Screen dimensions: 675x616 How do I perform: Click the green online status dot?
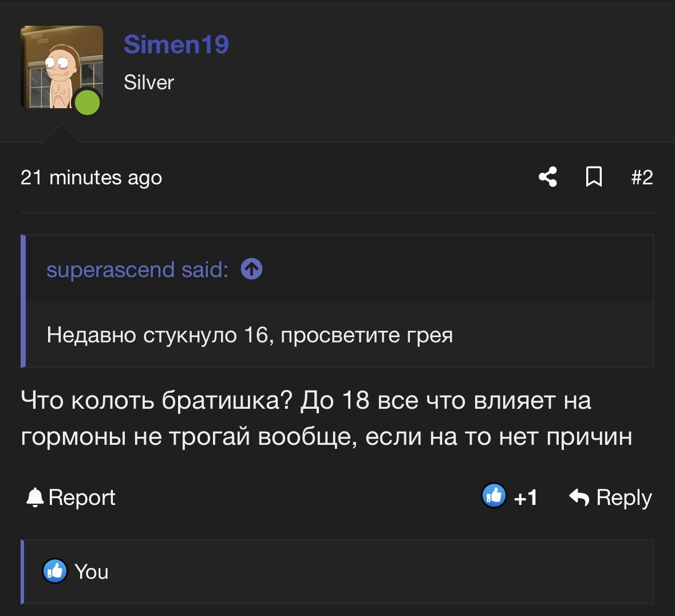(x=88, y=102)
